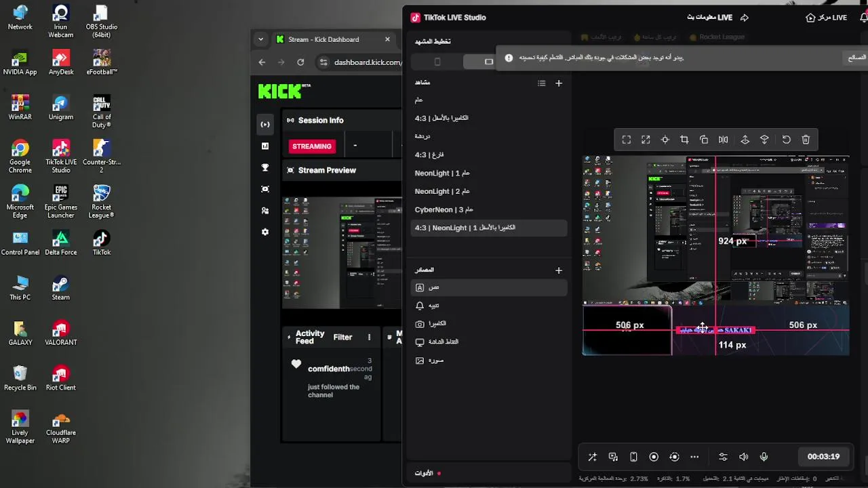The image size is (868, 488).
Task: Click the stretch-to-fill expand arrows icon
Action: point(646,140)
